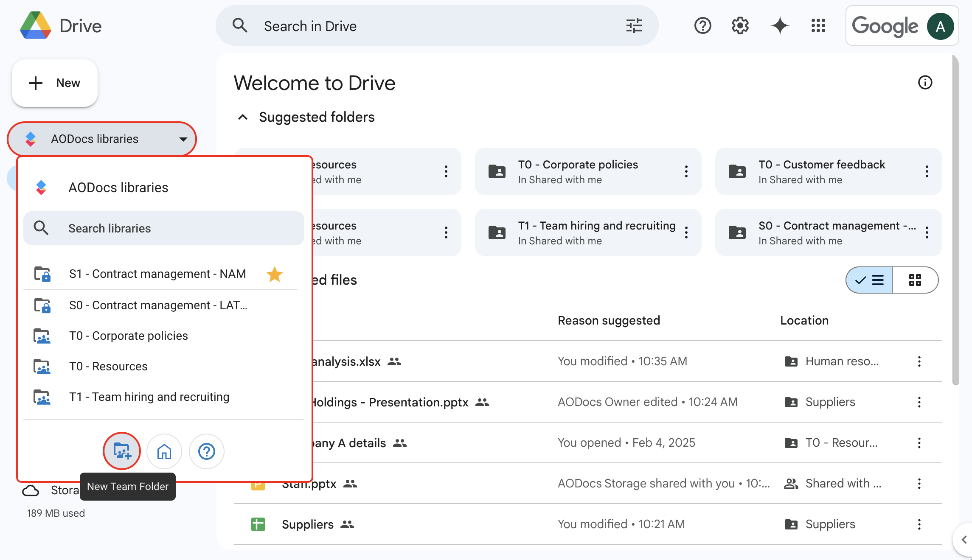Open search filter options icon
The height and width of the screenshot is (560, 972).
(634, 26)
